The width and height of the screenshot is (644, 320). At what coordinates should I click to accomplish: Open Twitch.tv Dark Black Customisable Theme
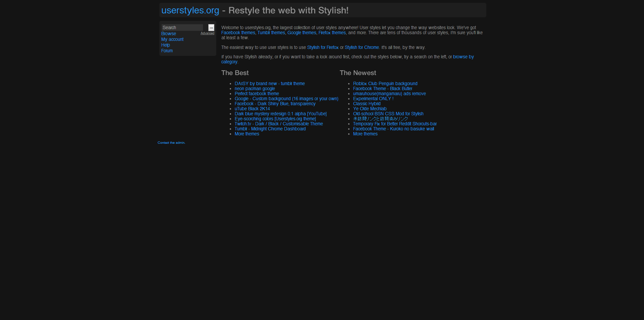click(x=279, y=124)
